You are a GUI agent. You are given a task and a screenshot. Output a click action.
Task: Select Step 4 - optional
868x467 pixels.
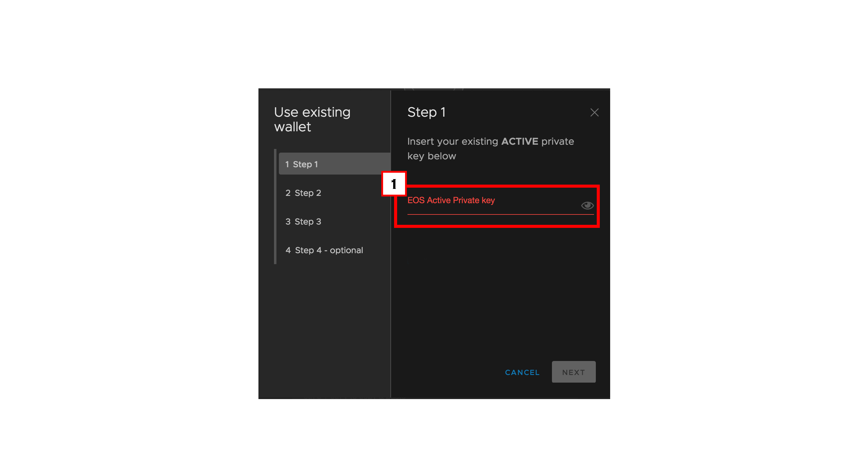coord(324,250)
